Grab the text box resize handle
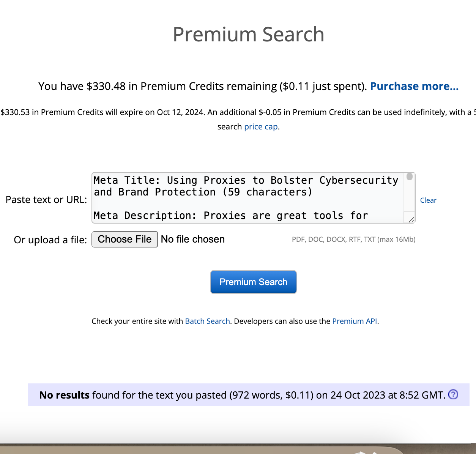The height and width of the screenshot is (454, 476). tap(411, 219)
